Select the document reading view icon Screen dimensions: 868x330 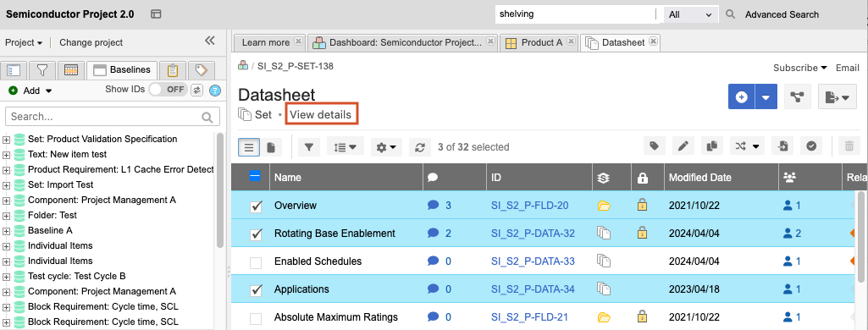(x=271, y=147)
